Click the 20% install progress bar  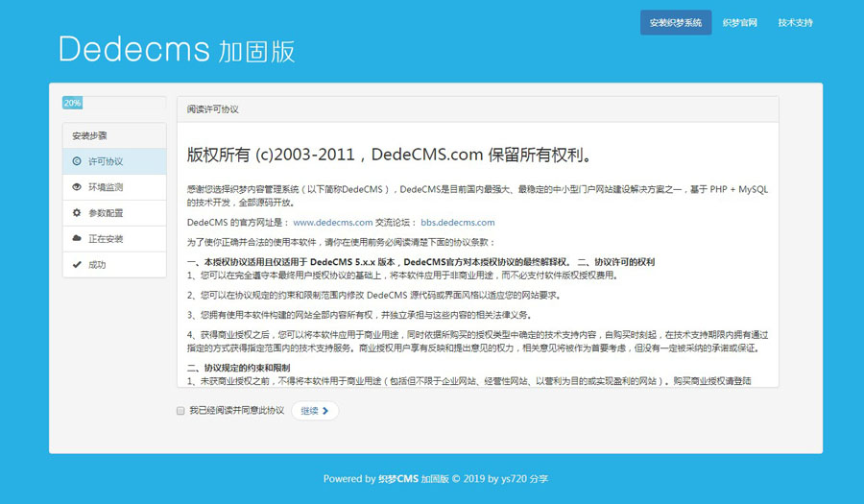tap(114, 103)
